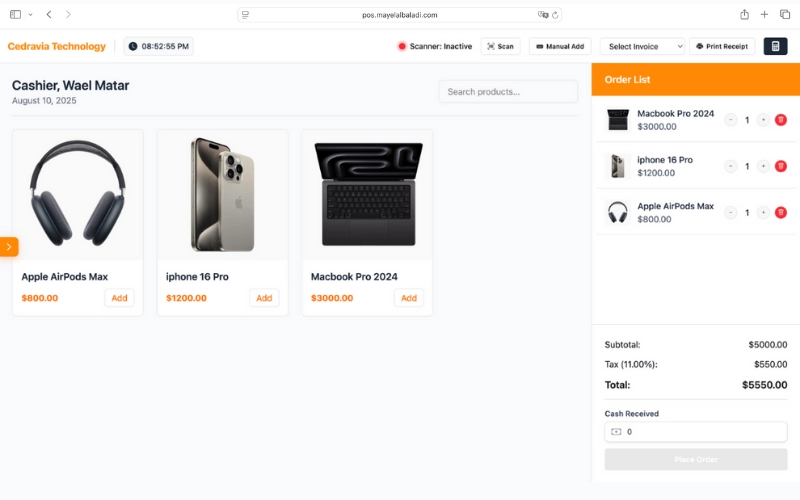This screenshot has height=500, width=800.
Task: Expand the Safari sidebar menu chevron
Action: click(x=30, y=15)
